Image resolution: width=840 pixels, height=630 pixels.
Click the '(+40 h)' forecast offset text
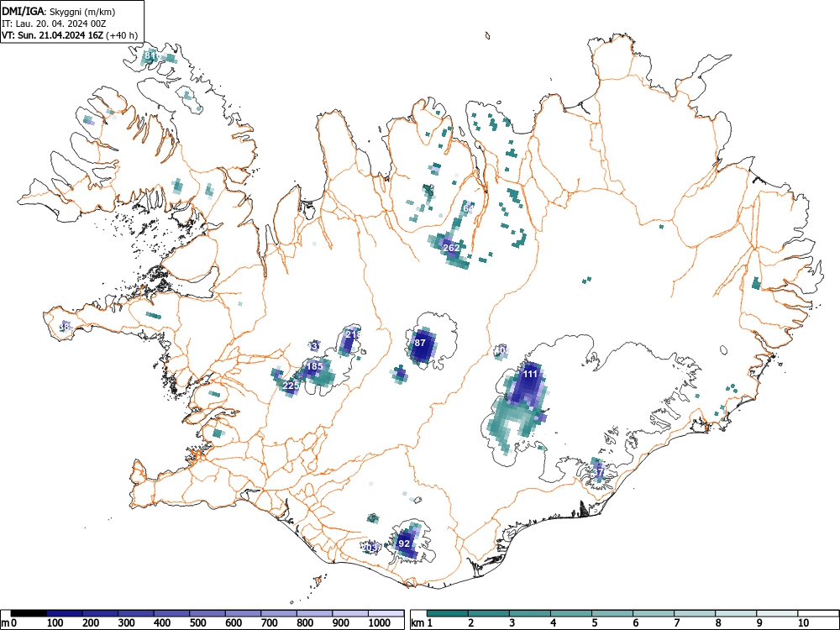pyautogui.click(x=122, y=35)
